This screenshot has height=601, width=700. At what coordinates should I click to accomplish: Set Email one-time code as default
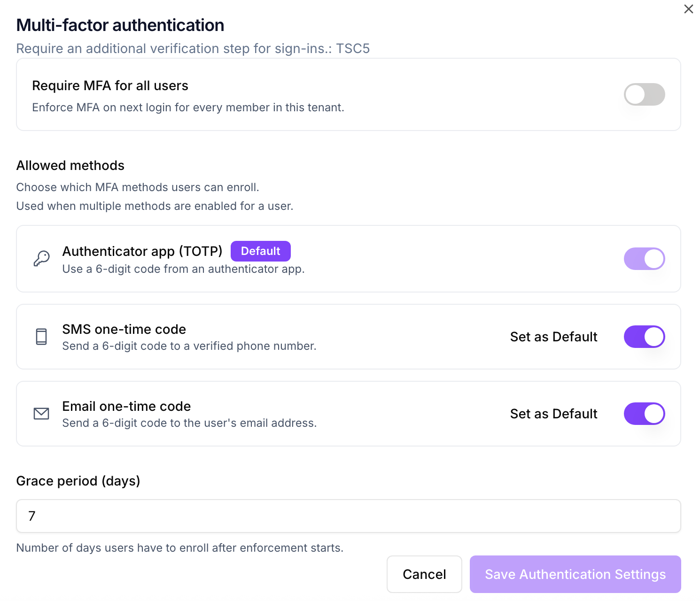click(553, 414)
